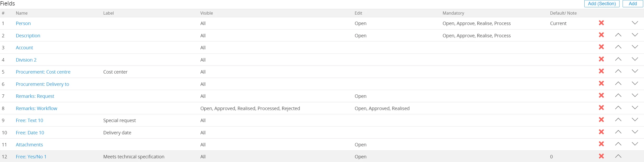Delete the Attachments field row

click(601, 144)
